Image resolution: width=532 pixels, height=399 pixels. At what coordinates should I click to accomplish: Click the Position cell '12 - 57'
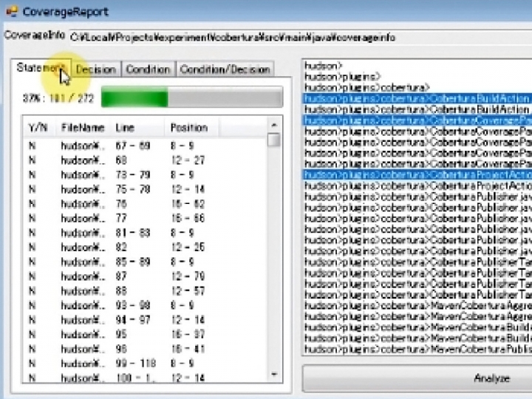click(x=188, y=291)
